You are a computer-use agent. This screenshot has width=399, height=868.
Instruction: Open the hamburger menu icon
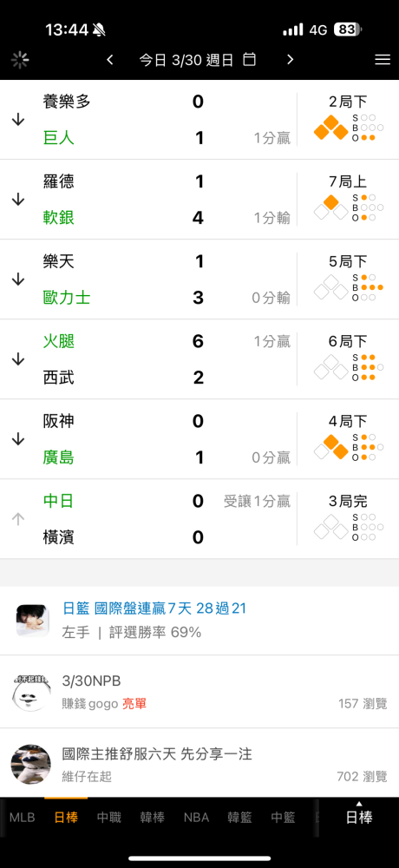(383, 60)
